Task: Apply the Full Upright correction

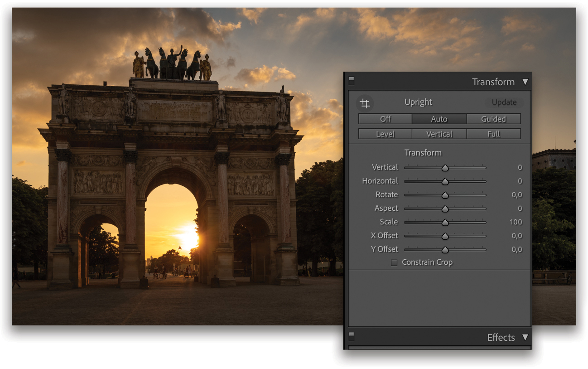Action: pyautogui.click(x=493, y=134)
